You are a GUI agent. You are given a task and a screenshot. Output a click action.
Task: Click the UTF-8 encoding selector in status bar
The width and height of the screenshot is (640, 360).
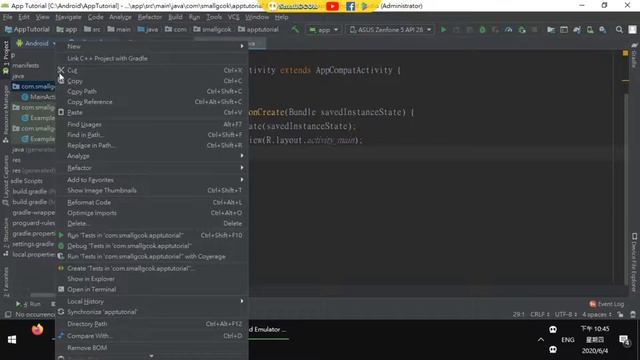(566, 314)
